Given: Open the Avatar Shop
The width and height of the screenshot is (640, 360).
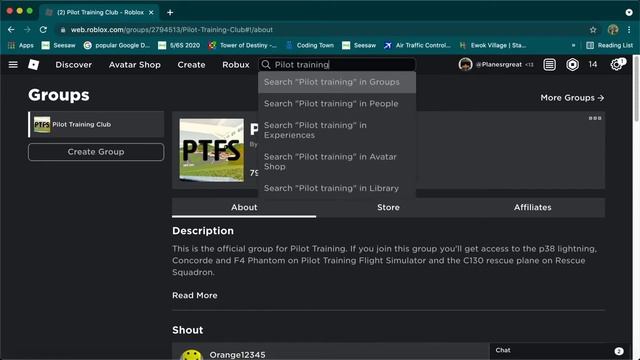Looking at the screenshot, I should (135, 64).
